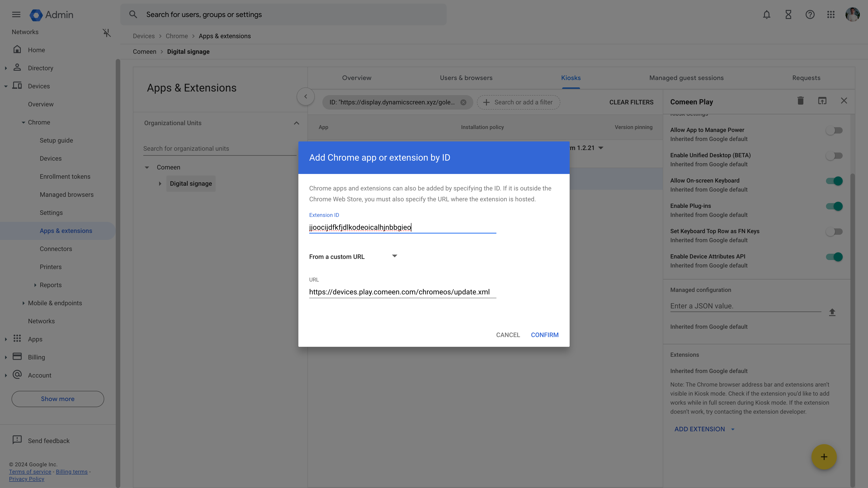This screenshot has height=488, width=868.
Task: Close the Comeen Play side panel
Action: click(844, 101)
